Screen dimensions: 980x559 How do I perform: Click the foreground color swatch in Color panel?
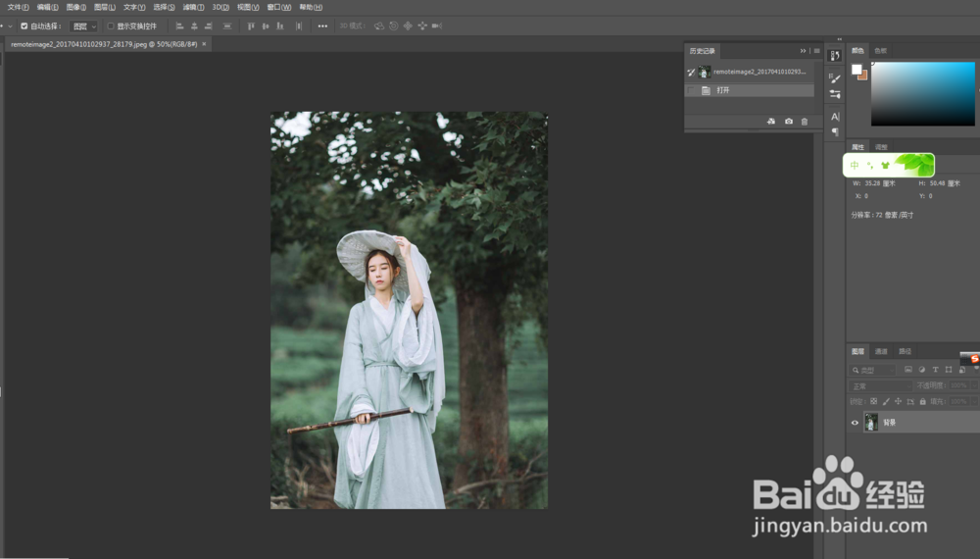(856, 69)
